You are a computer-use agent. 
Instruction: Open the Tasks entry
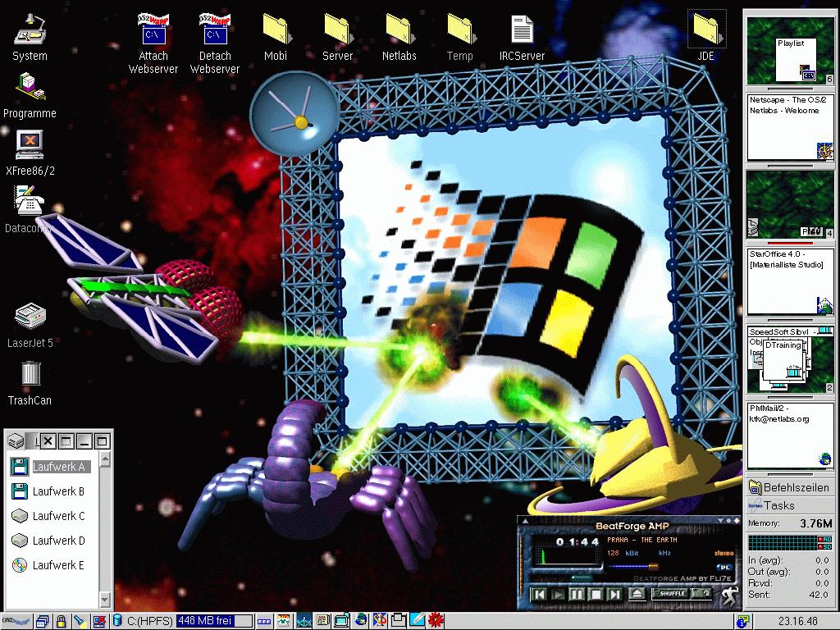pos(790,505)
